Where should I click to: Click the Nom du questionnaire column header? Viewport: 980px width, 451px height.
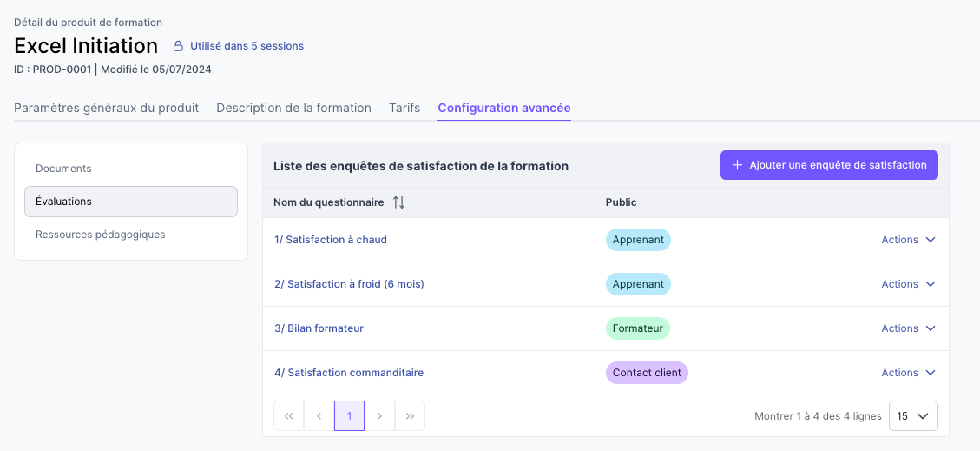tap(329, 202)
